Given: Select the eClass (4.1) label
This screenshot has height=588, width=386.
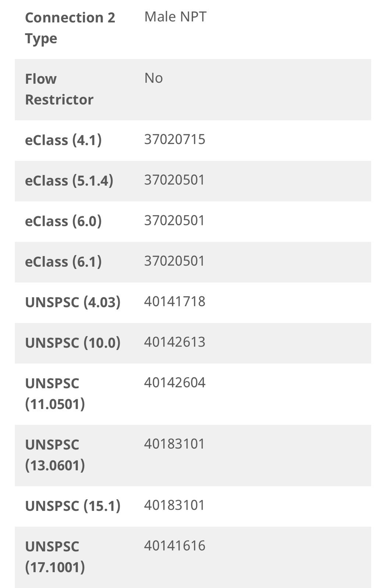Looking at the screenshot, I should point(63,140).
